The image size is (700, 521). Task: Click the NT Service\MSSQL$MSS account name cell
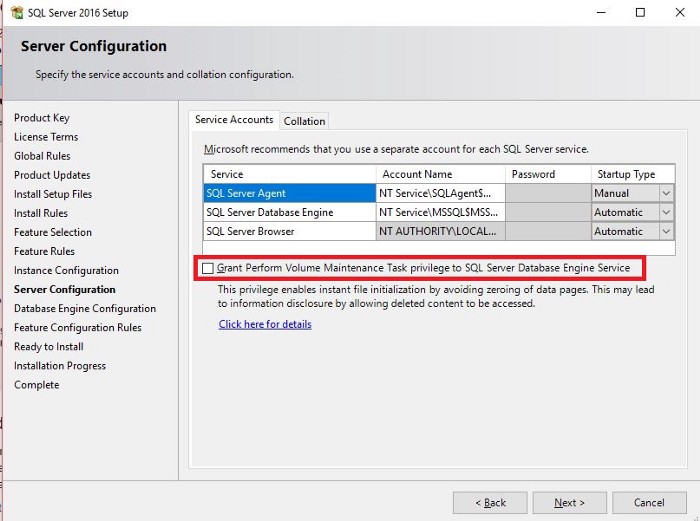(441, 213)
